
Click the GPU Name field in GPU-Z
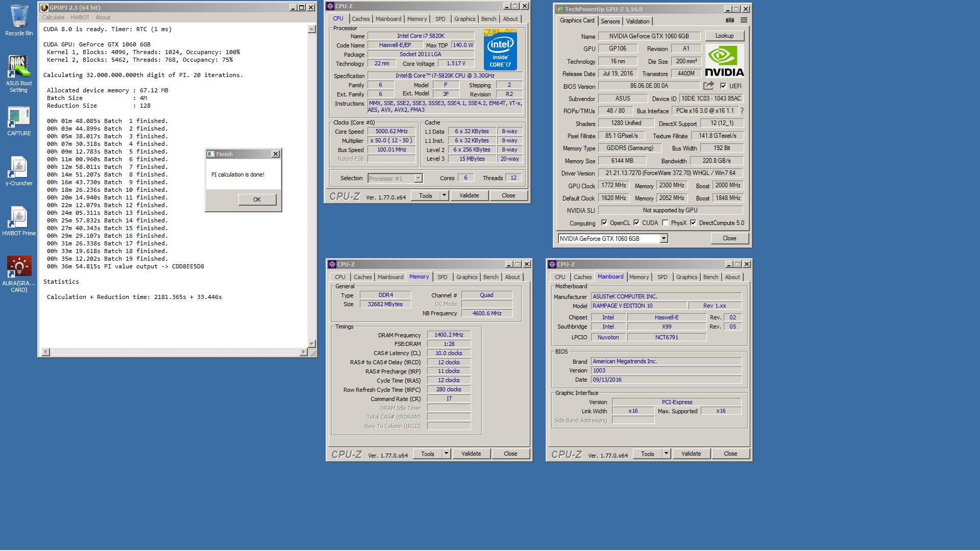(650, 36)
